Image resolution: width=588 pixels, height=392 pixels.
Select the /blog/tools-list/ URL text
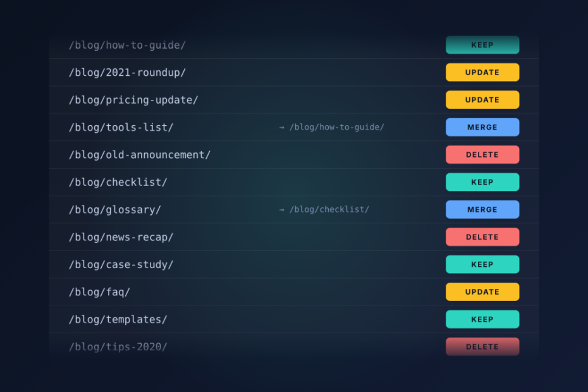121,128
